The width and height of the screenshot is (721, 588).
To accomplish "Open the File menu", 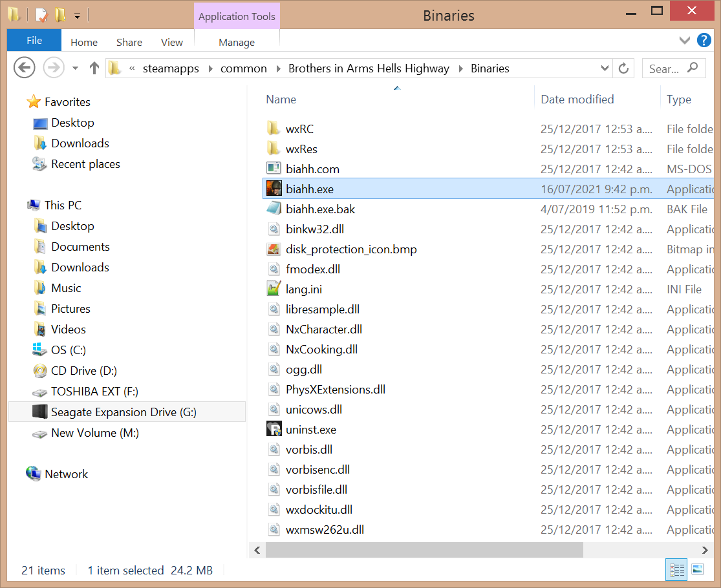I will point(34,41).
